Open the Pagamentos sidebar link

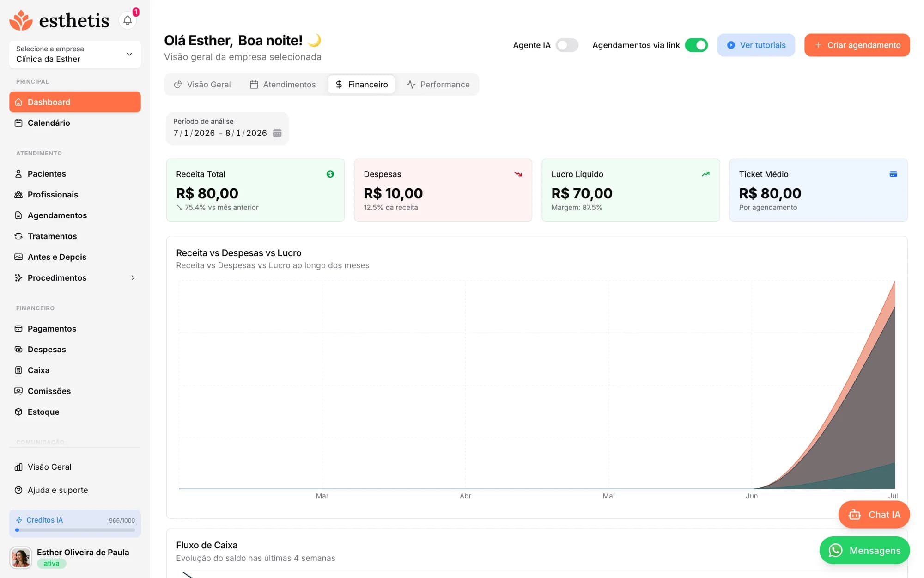click(75, 329)
